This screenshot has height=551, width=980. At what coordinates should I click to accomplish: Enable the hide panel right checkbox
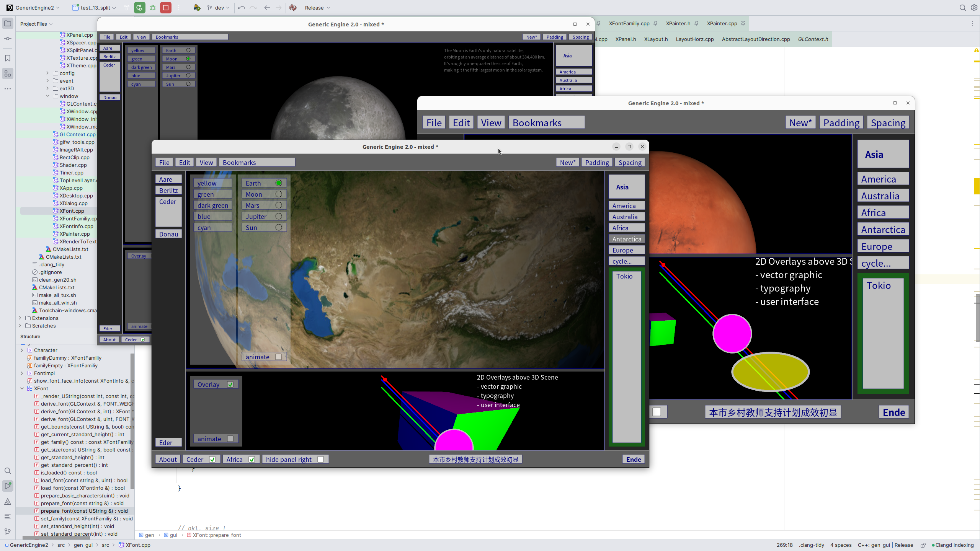pyautogui.click(x=321, y=460)
